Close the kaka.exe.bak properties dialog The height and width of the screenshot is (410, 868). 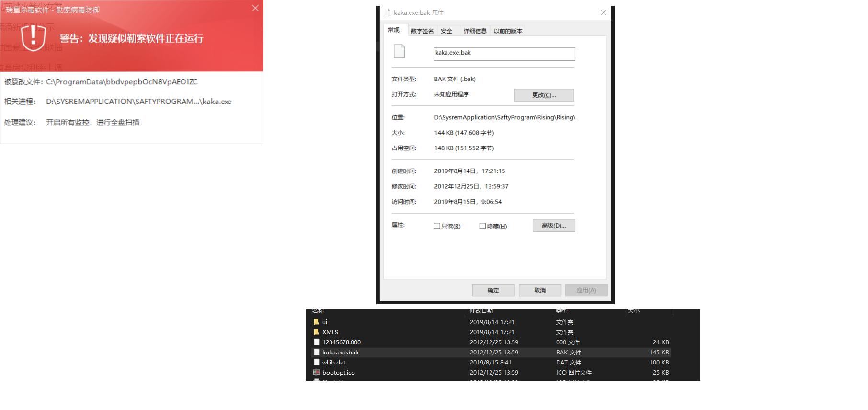(x=604, y=12)
